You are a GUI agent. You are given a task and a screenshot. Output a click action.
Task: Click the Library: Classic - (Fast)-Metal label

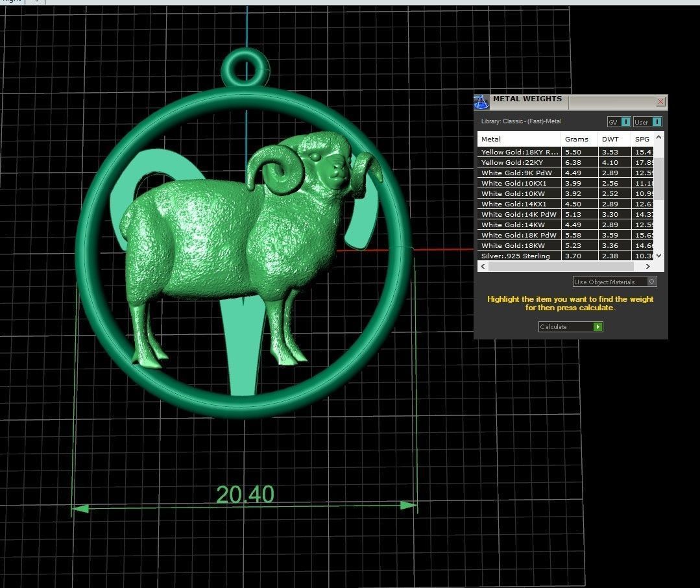521,121
